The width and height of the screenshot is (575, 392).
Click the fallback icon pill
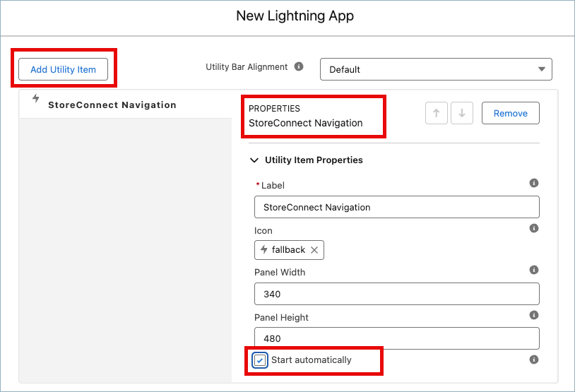pos(289,250)
